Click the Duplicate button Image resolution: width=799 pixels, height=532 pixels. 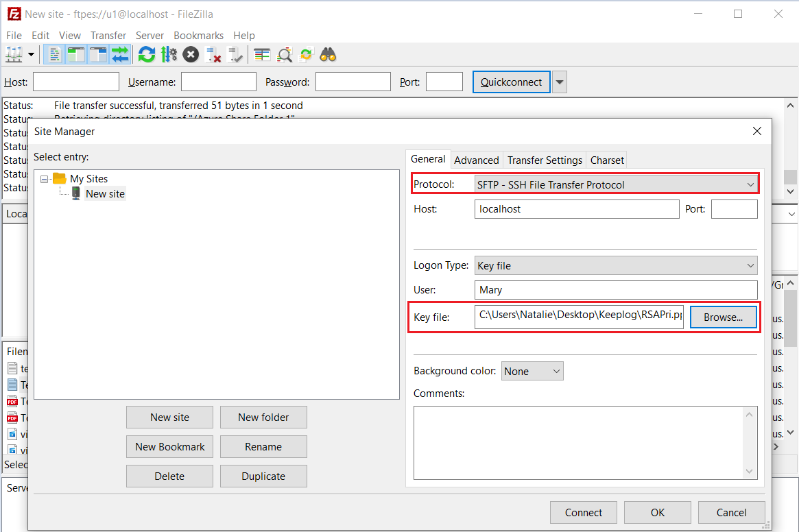tap(263, 476)
